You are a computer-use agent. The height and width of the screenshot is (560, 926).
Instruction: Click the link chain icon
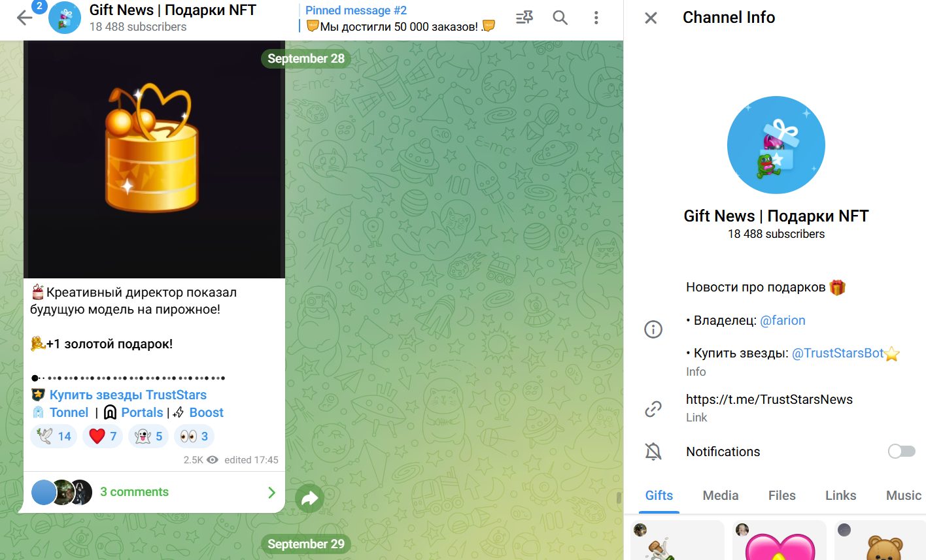coord(653,408)
